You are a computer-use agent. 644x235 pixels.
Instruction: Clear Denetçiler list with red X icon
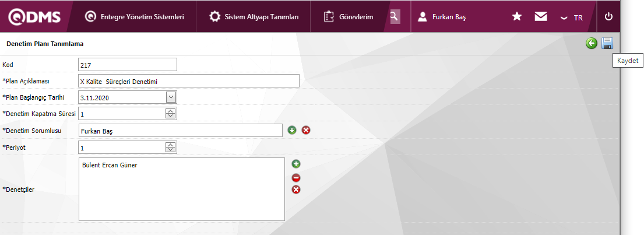tap(296, 190)
